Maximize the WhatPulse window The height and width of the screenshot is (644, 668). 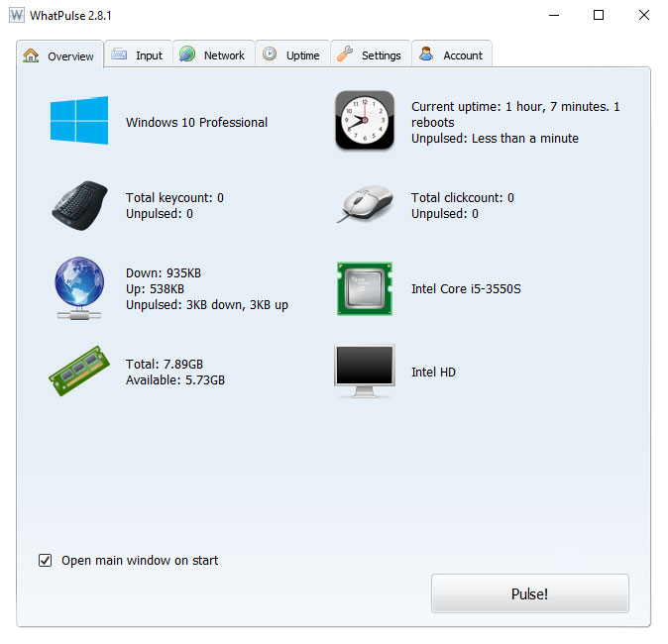point(599,15)
